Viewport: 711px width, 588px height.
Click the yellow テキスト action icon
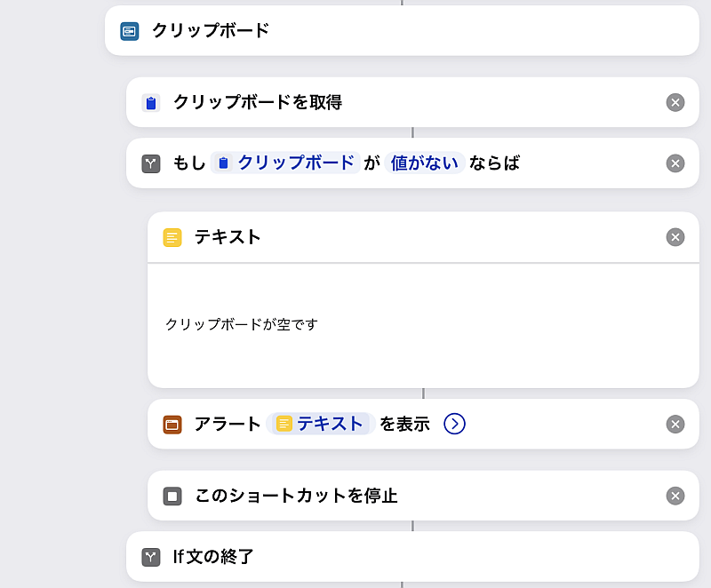click(172, 237)
